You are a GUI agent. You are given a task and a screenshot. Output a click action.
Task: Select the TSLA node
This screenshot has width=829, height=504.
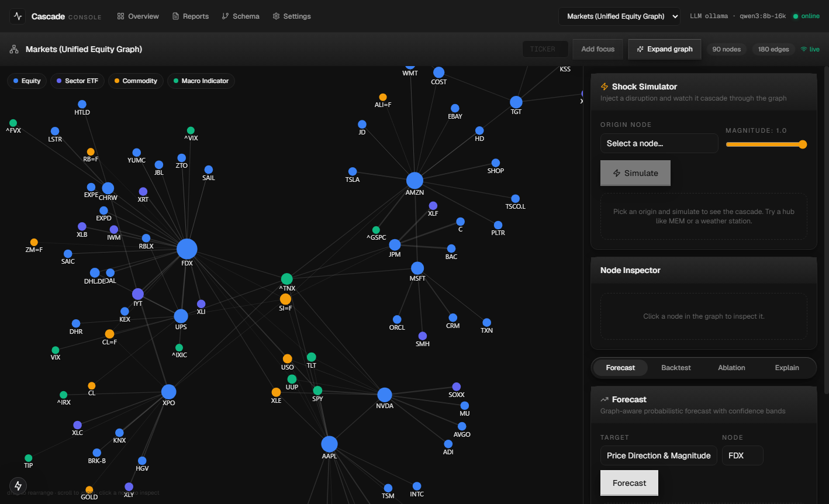coord(352,171)
